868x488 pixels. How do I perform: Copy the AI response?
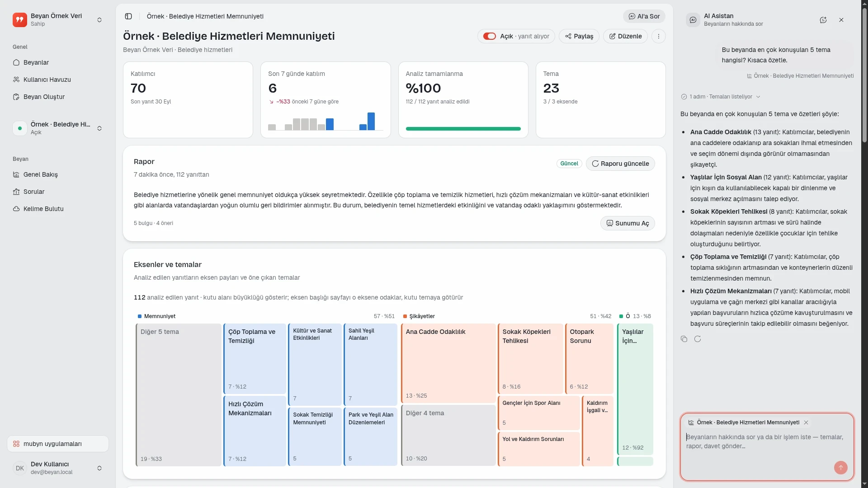click(x=684, y=339)
